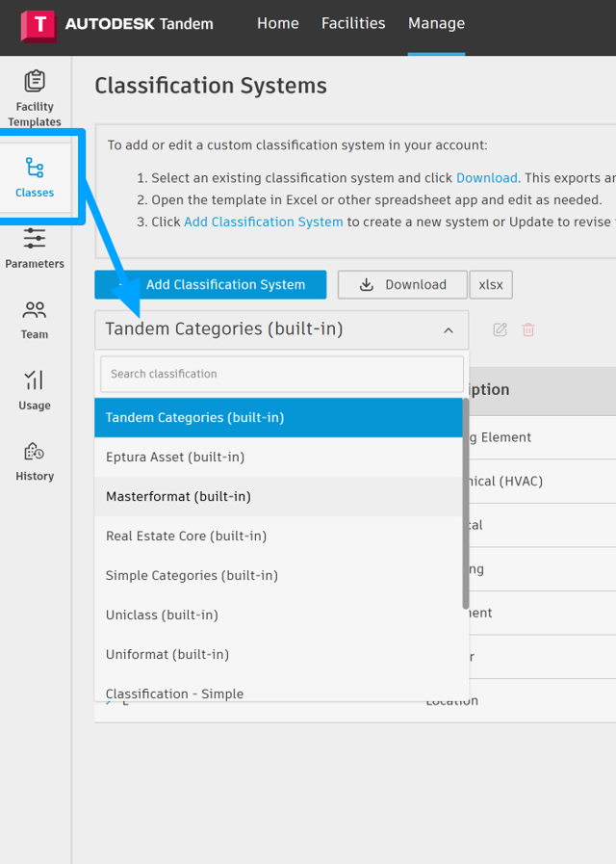616x864 pixels.
Task: Click the Search classification input field
Action: [282, 374]
